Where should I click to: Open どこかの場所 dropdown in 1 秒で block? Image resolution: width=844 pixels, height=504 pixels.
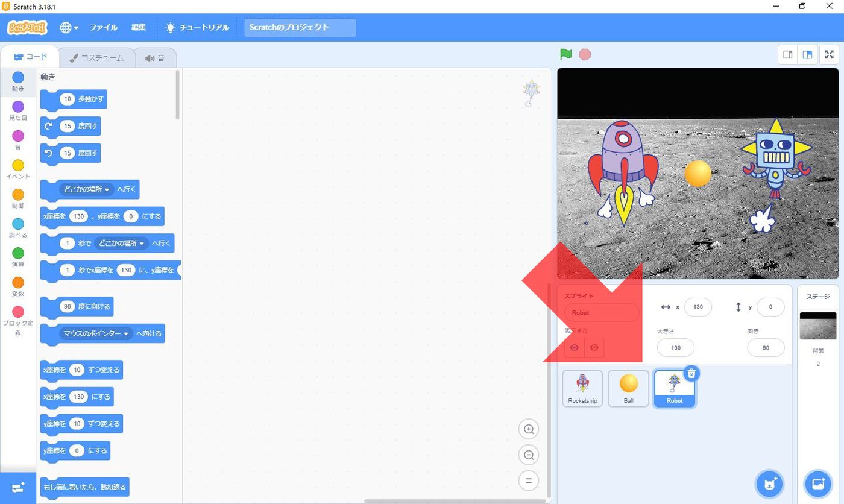pyautogui.click(x=122, y=243)
